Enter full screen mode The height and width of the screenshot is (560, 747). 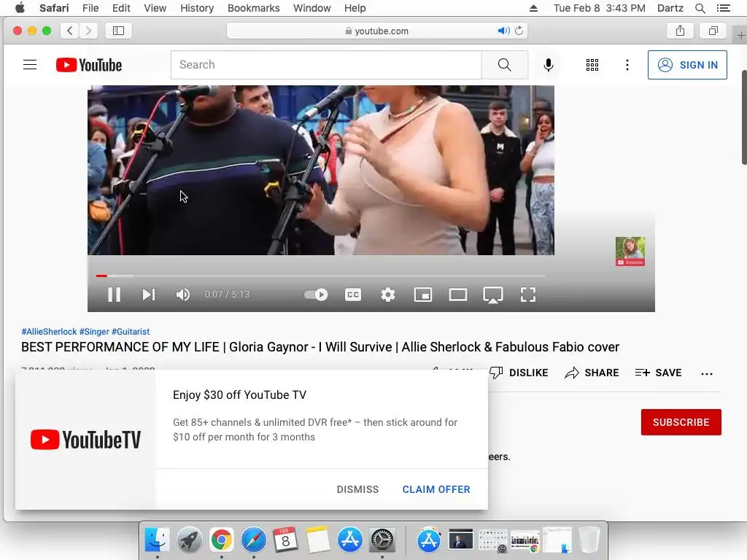click(528, 295)
